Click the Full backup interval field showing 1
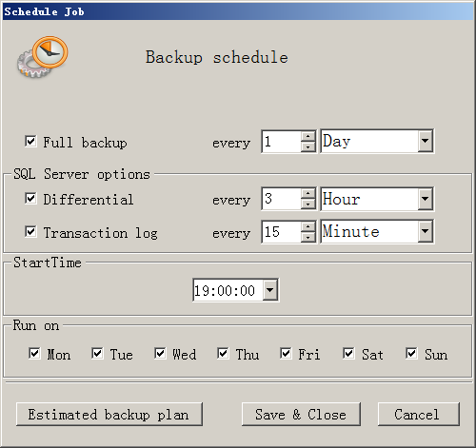 tap(282, 142)
